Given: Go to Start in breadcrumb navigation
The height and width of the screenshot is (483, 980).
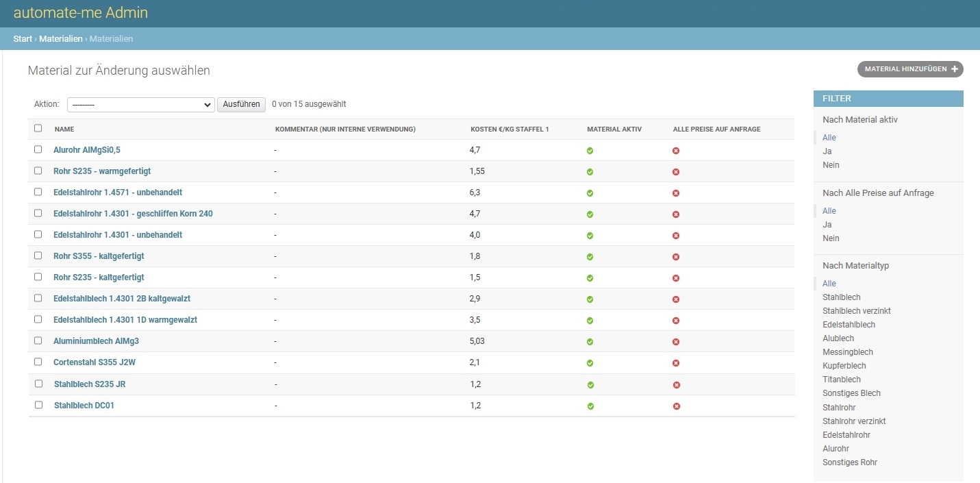Looking at the screenshot, I should pos(23,39).
